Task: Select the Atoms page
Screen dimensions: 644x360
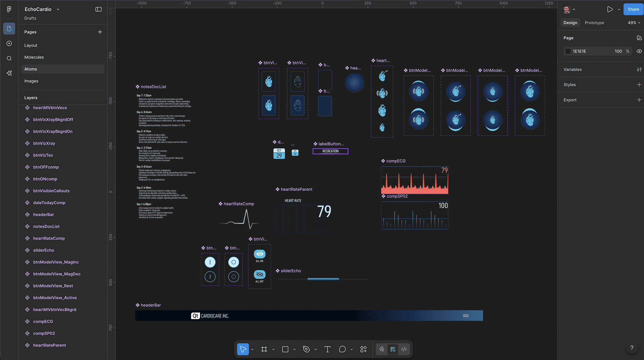Action: 63,69
